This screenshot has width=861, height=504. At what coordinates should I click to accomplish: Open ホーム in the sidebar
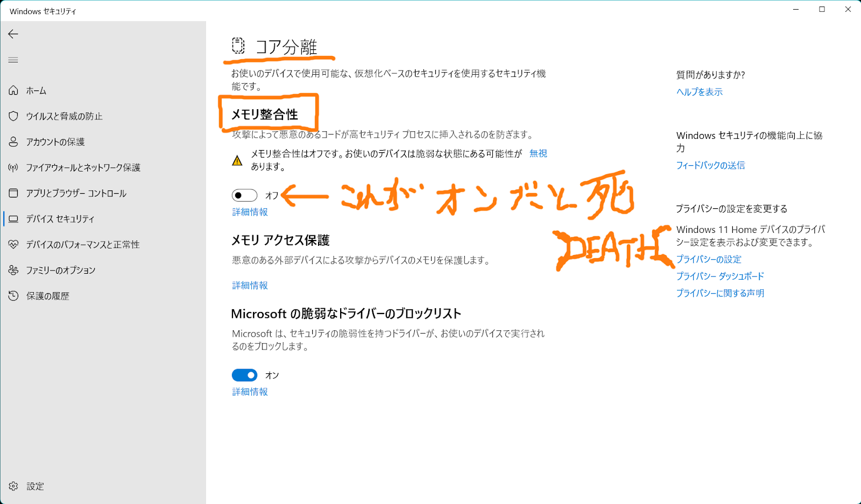pos(36,90)
